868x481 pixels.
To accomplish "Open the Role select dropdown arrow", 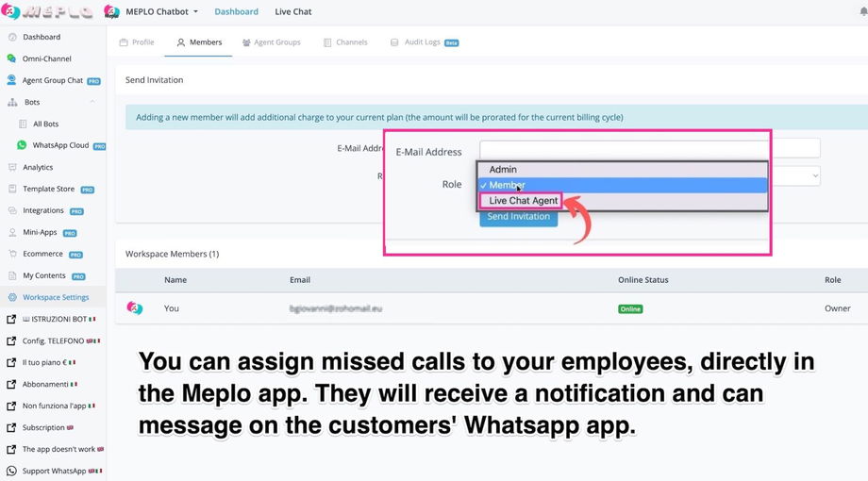I will [815, 176].
